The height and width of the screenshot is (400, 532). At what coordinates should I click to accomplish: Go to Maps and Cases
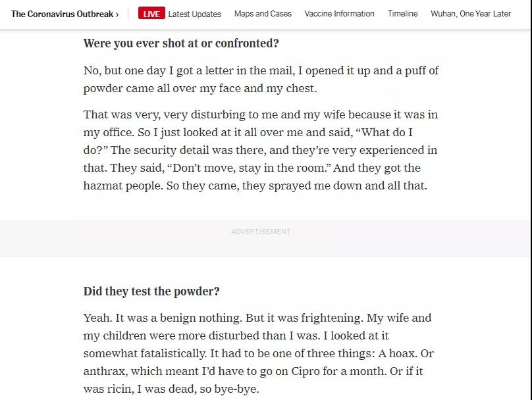pos(263,14)
